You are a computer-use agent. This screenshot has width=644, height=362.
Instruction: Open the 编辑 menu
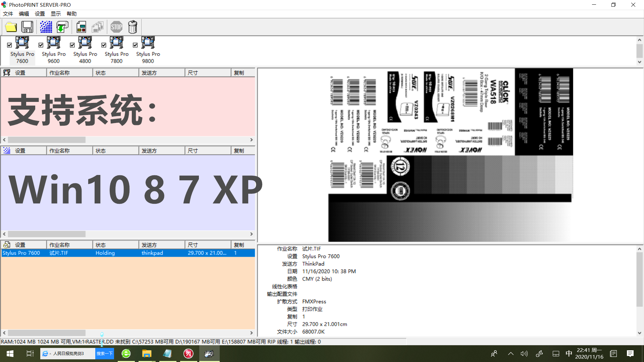click(x=24, y=14)
